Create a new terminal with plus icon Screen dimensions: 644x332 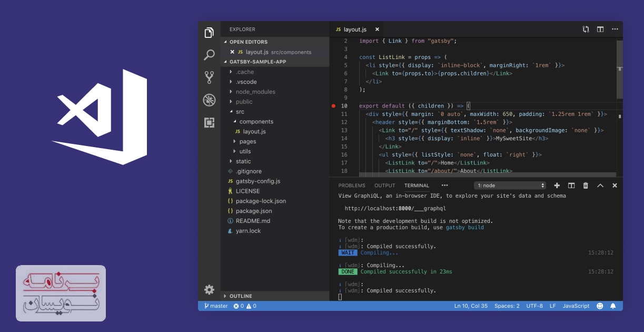(557, 185)
